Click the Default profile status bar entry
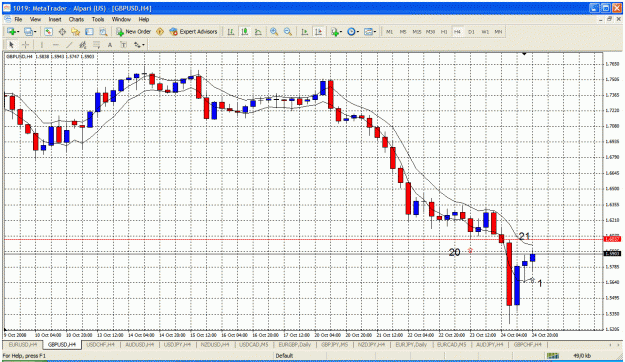Viewport: 625px width, 362px height. 284,356
